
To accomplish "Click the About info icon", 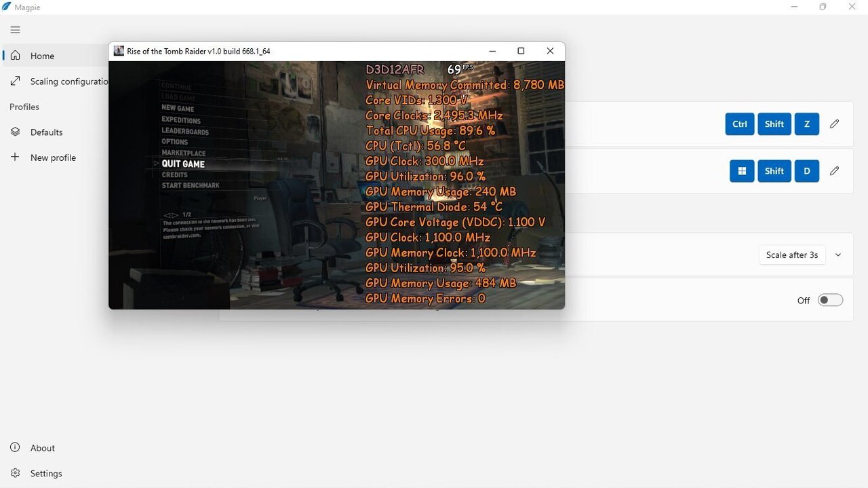I will (x=15, y=448).
